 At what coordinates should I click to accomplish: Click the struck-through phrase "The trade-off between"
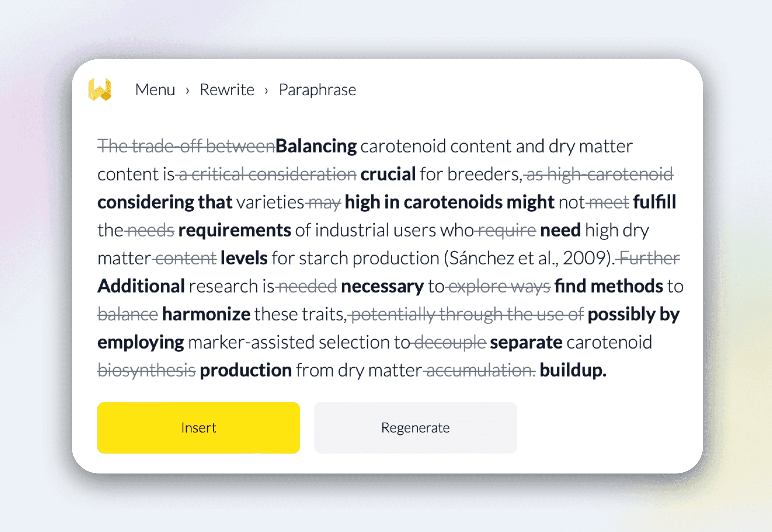point(186,146)
